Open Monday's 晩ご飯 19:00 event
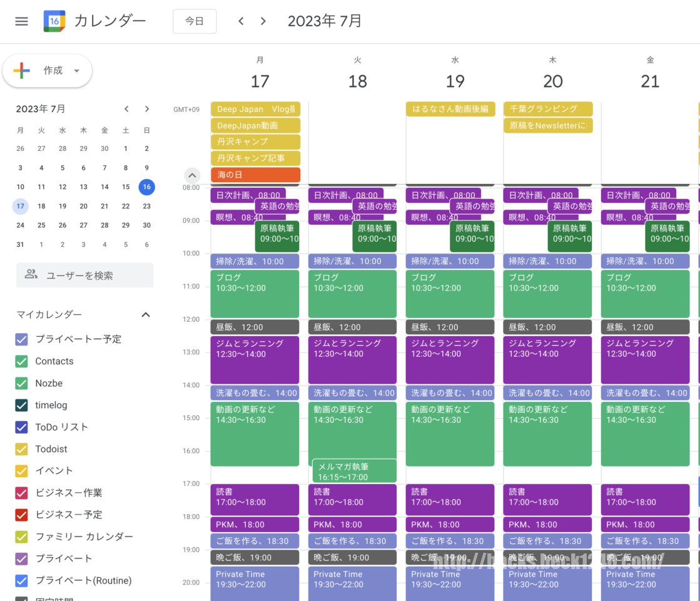The image size is (700, 601). 255,558
